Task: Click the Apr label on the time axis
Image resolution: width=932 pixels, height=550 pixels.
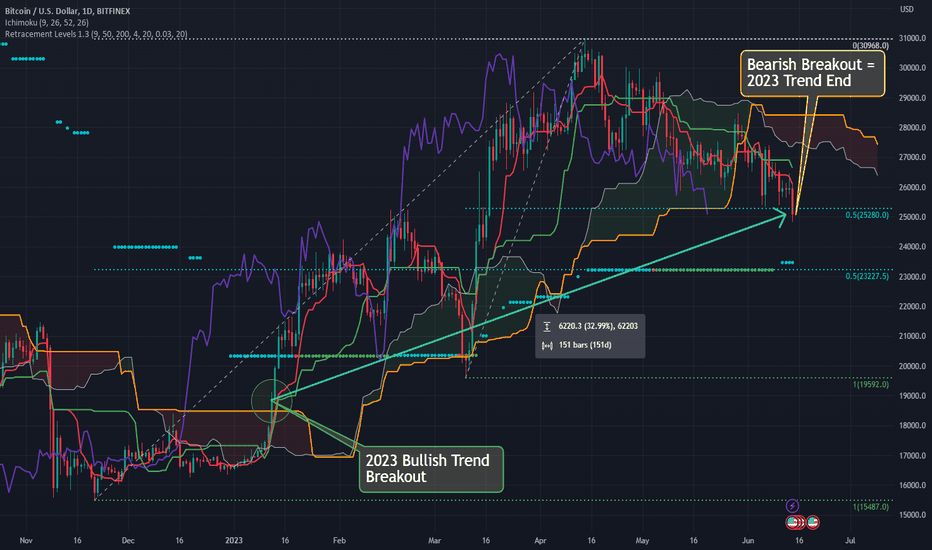Action: click(x=540, y=540)
